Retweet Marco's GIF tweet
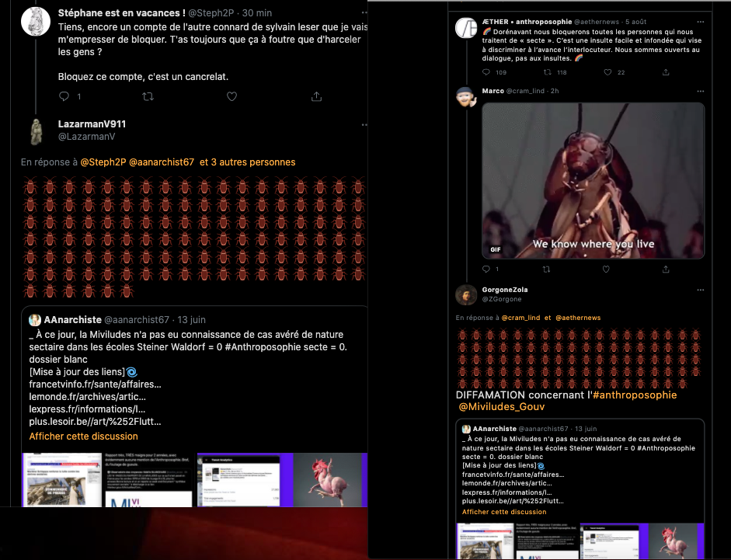Screen dimensions: 731x560 click(x=546, y=269)
